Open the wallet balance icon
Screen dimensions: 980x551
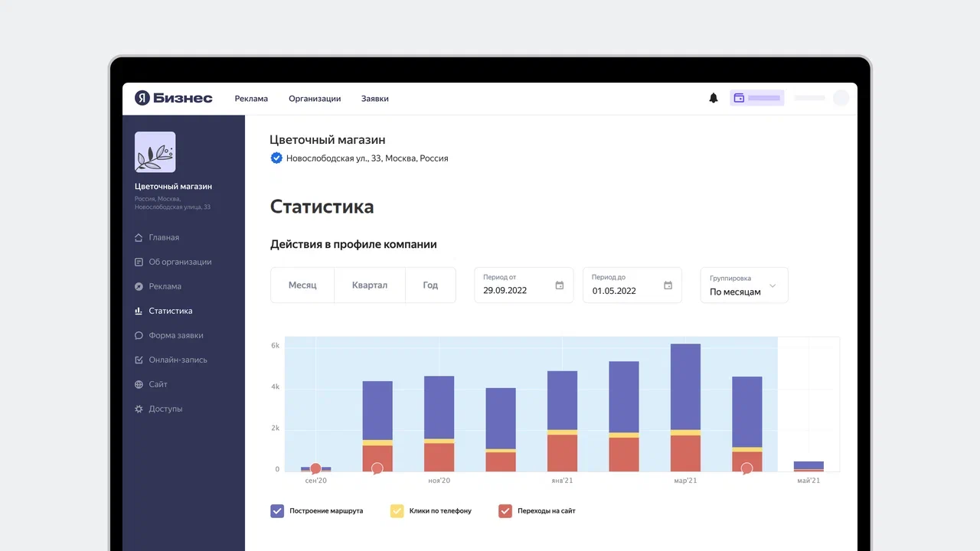coord(739,98)
